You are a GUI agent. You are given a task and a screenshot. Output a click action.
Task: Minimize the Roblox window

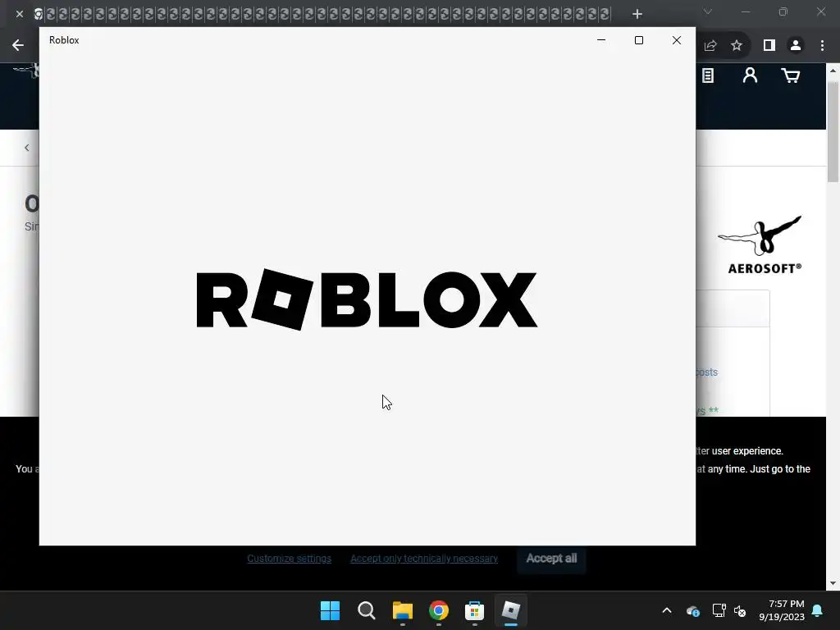(x=601, y=40)
